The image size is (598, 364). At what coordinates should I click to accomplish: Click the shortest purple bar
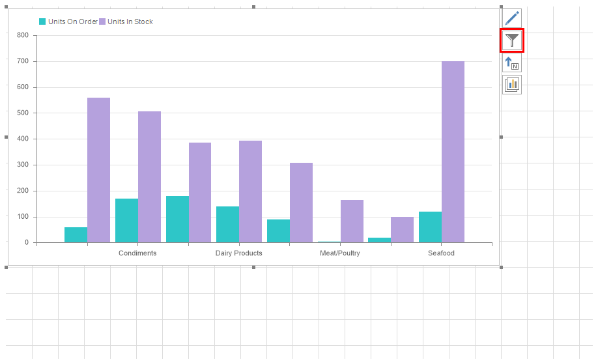tap(402, 229)
